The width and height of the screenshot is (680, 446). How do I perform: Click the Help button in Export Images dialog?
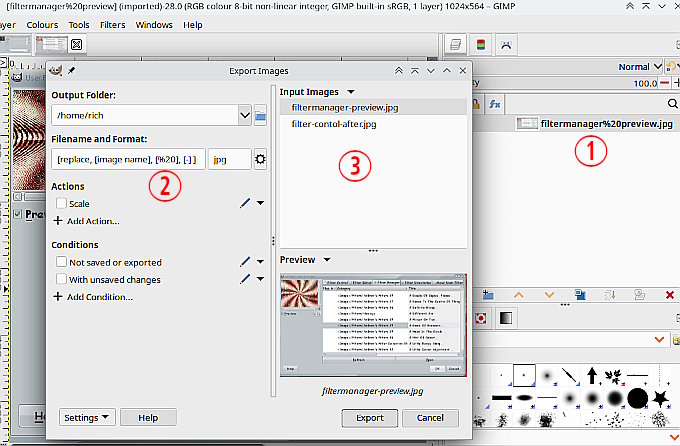click(148, 417)
